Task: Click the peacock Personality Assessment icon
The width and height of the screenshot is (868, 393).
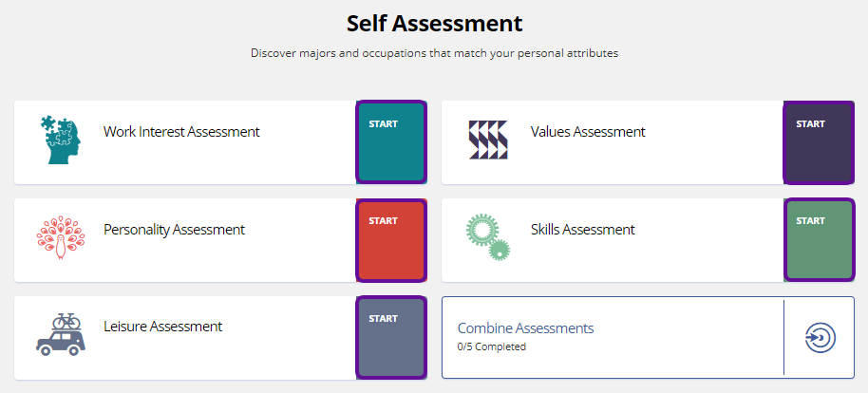Action: (x=61, y=238)
